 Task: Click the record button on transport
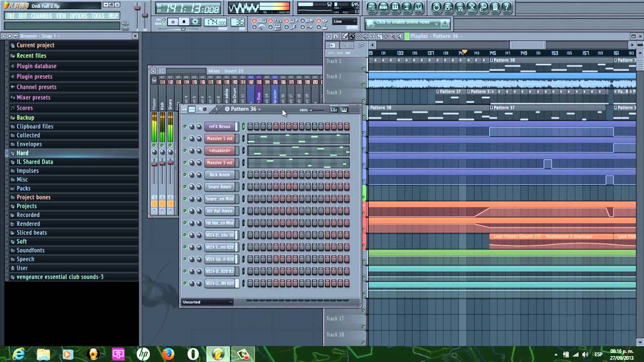tap(195, 22)
